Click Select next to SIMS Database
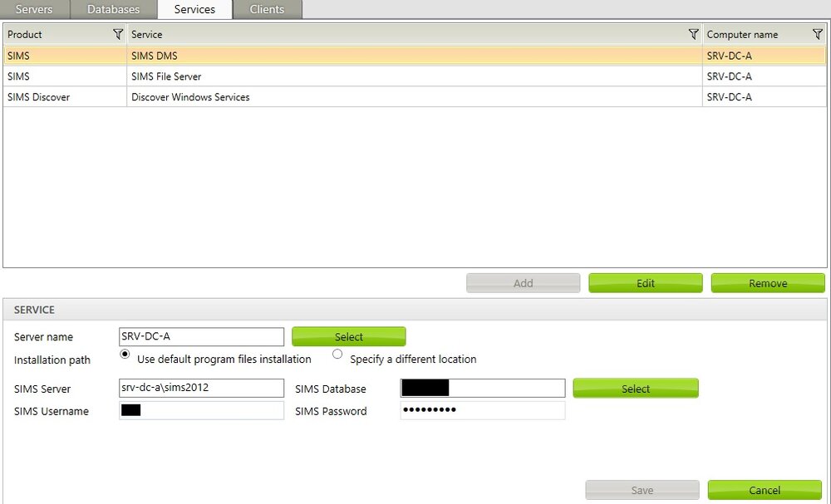 [636, 389]
